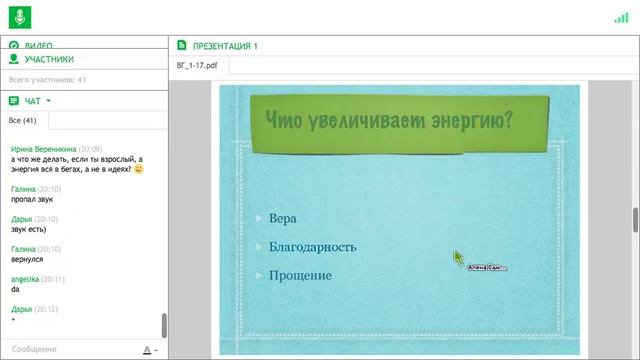Click the Чат speech-bubble icon
This screenshot has width=640, height=360.
14,101
